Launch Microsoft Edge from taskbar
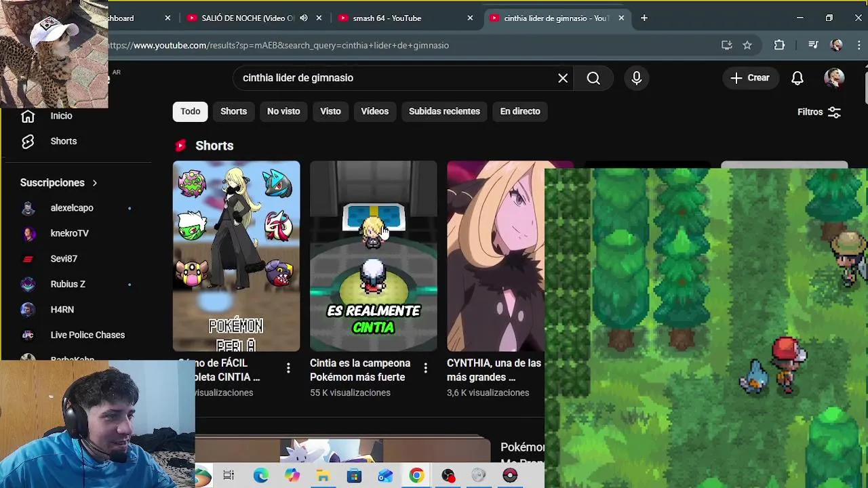 pos(261,476)
